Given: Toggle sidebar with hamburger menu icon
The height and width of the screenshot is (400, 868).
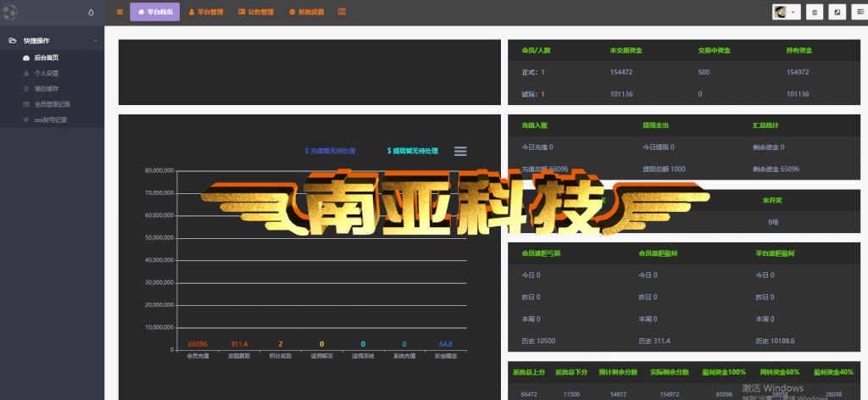Looking at the screenshot, I should point(120,12).
